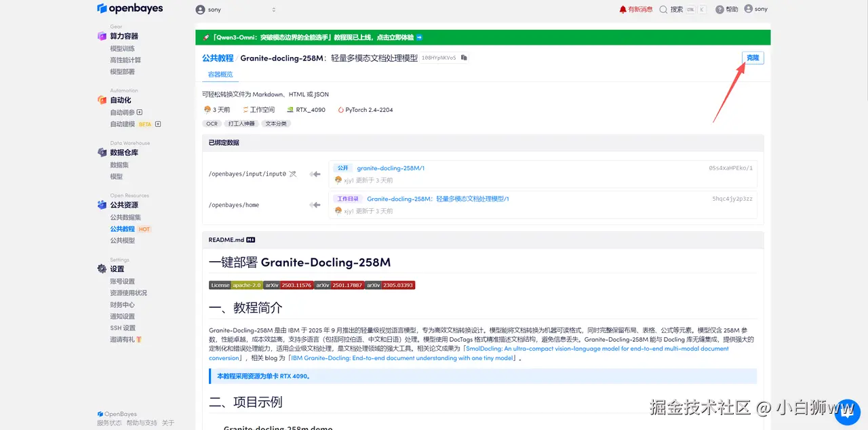Viewport: 868px width, 430px height.
Task: Click the author avatar beside 3 天前
Action: point(208,110)
